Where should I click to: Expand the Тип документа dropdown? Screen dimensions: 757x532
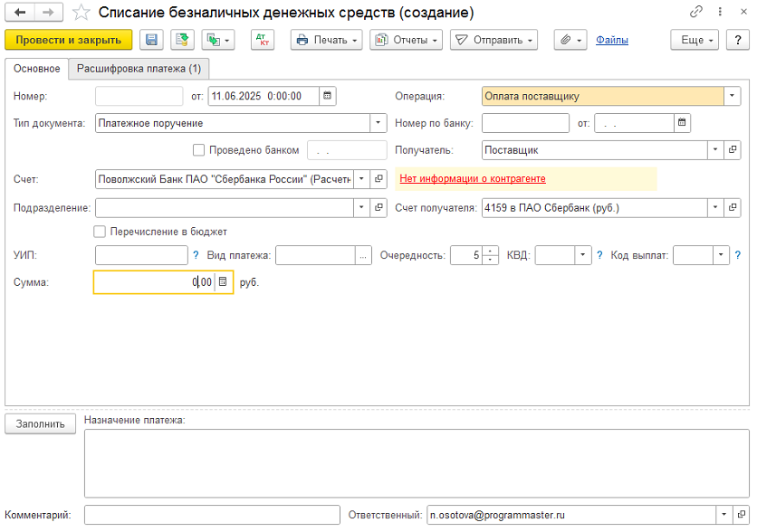[378, 123]
